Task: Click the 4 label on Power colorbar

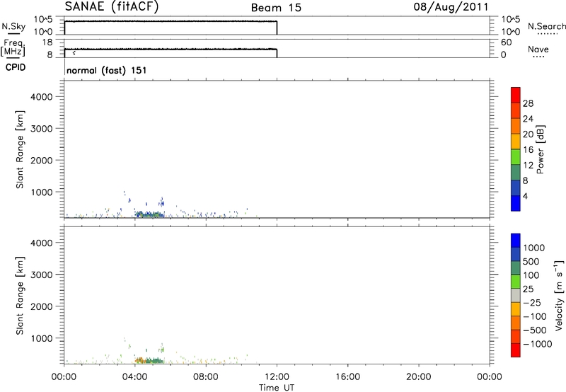Action: [x=525, y=197]
